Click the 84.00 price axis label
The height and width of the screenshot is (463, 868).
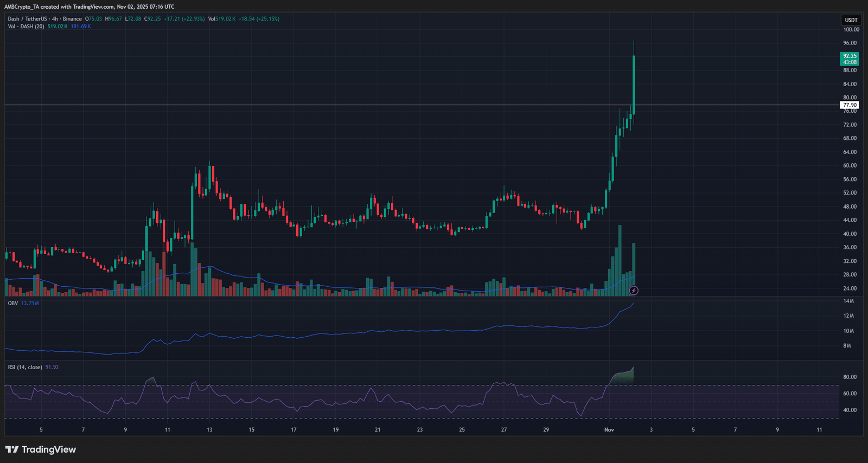click(x=850, y=84)
